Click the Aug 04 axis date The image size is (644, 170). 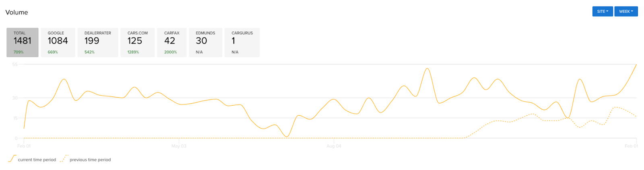tap(334, 146)
